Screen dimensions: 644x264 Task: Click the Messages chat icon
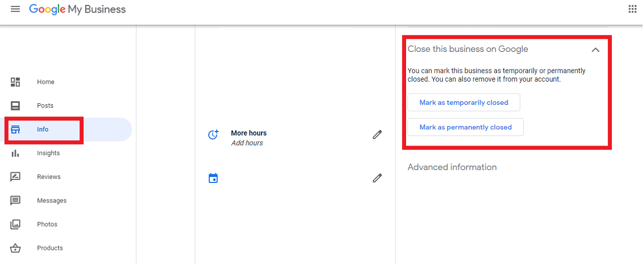pyautogui.click(x=16, y=201)
